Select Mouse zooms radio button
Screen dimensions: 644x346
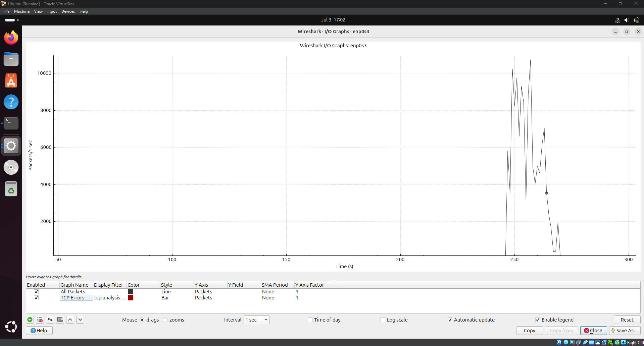165,320
